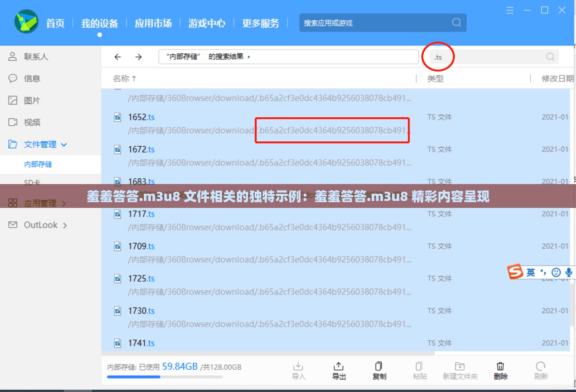Screen dimensions: 576x392
Task: Sort by 类型 column header
Action: tap(435, 79)
